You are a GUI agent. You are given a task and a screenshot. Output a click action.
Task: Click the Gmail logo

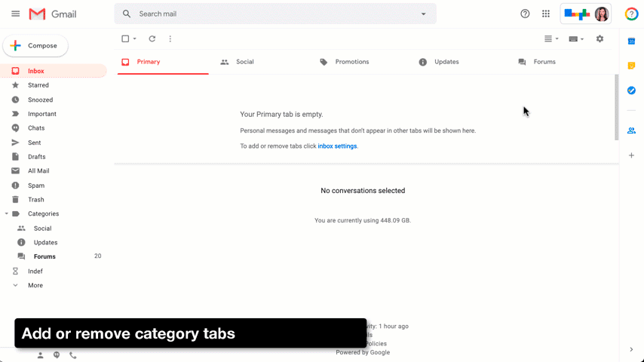pos(53,14)
